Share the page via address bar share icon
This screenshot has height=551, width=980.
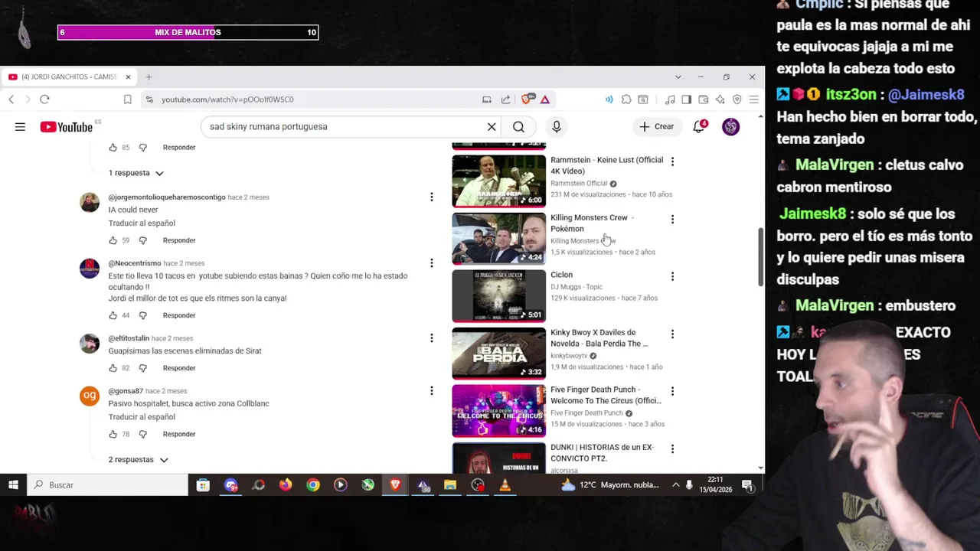(505, 99)
